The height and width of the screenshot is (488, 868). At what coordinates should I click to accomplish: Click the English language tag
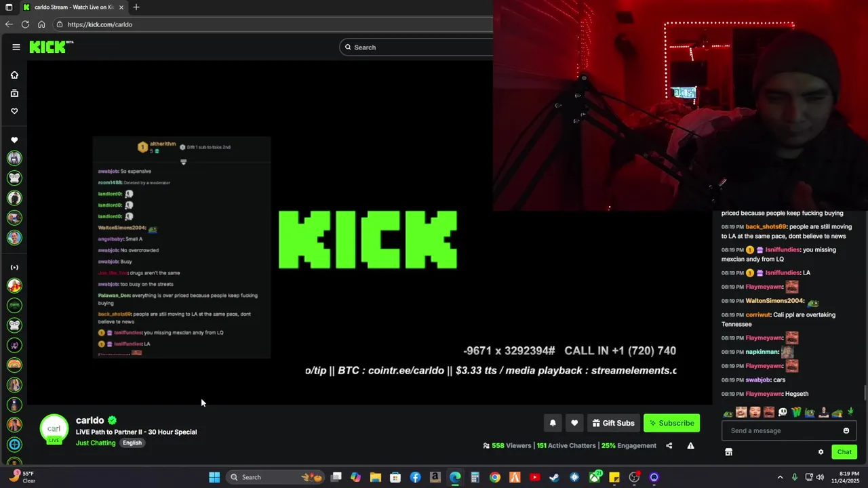click(132, 443)
